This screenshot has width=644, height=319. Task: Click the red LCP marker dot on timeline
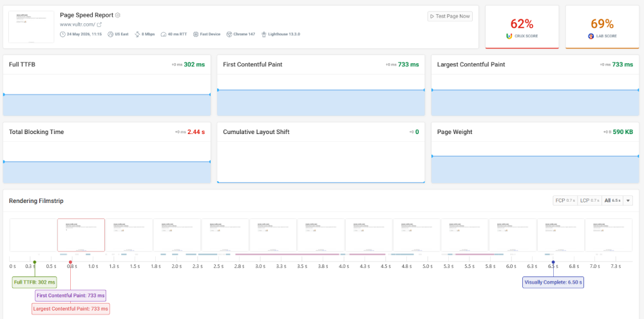(71, 262)
